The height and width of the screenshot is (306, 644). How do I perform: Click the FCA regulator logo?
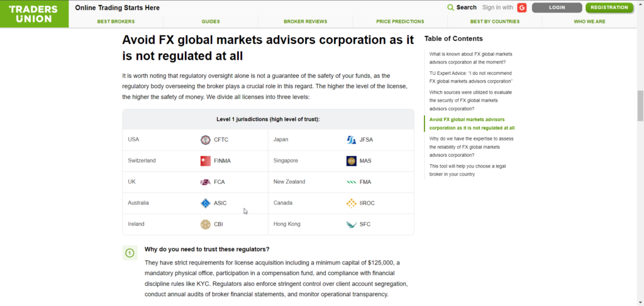pos(206,182)
